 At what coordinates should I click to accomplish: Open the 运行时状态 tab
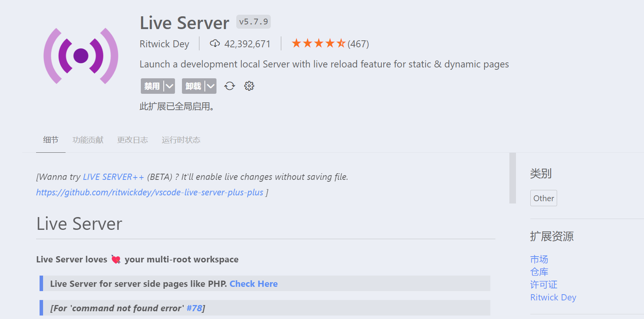(x=181, y=140)
